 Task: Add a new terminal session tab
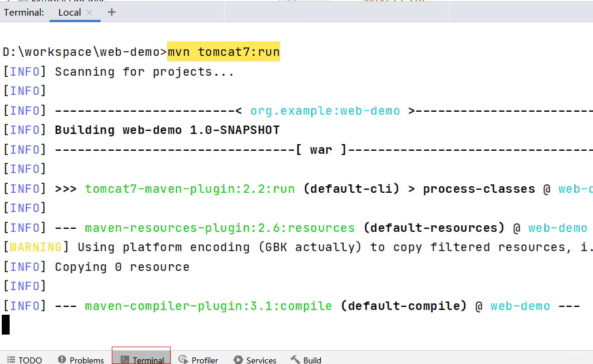[112, 12]
